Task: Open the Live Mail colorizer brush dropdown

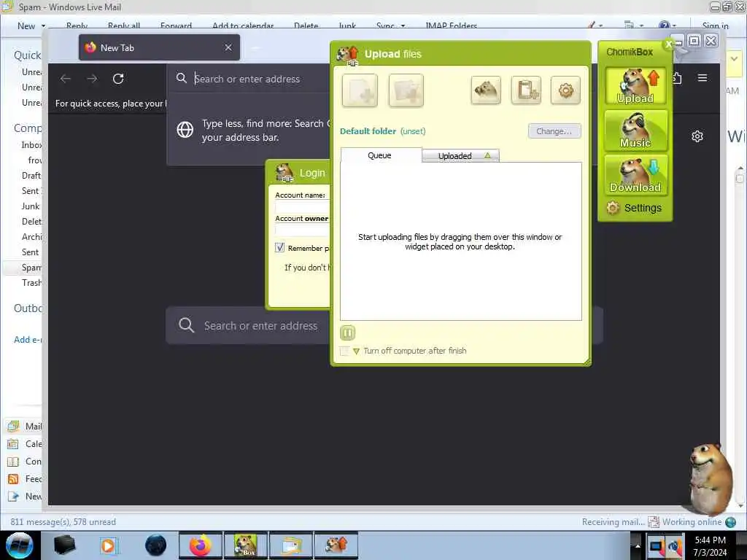Action: click(595, 26)
